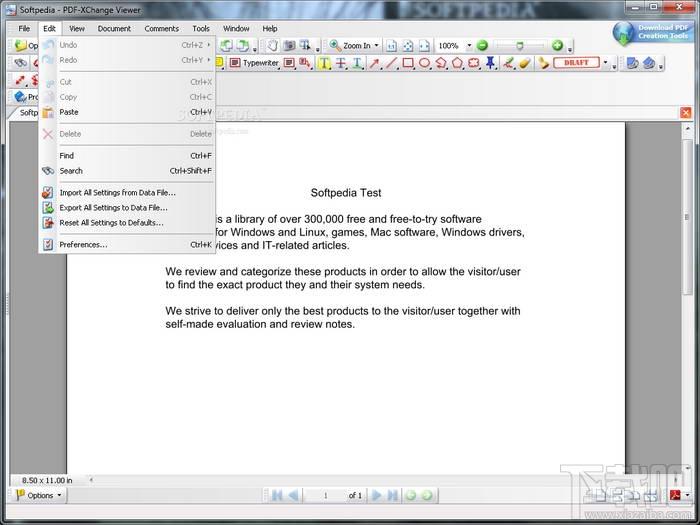
Task: Click green plus zoom in button
Action: (x=557, y=45)
